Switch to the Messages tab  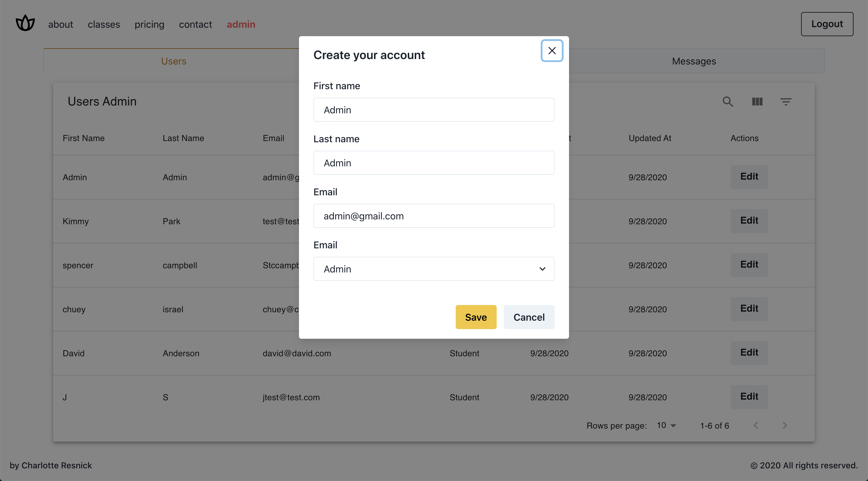(x=694, y=61)
